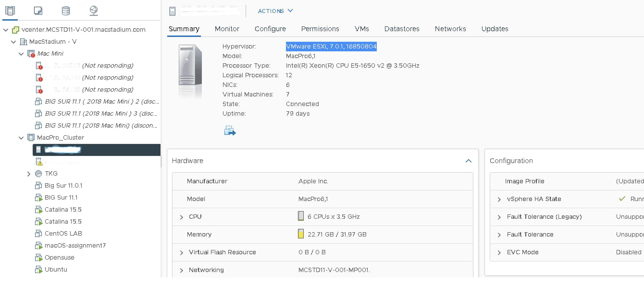The image size is (644, 308).
Task: Switch to the Monitor tab
Action: pyautogui.click(x=227, y=29)
